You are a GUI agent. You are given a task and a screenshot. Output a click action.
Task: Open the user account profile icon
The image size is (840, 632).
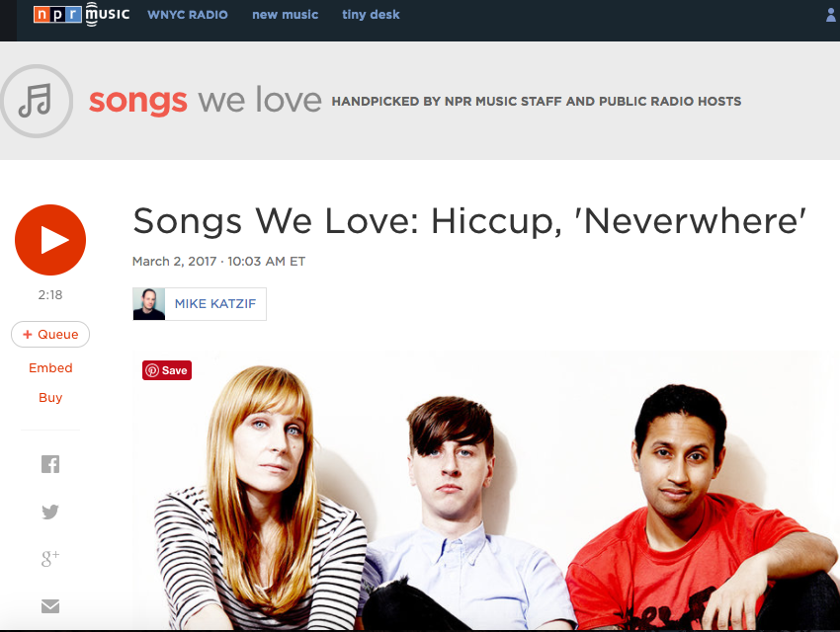coord(831,15)
